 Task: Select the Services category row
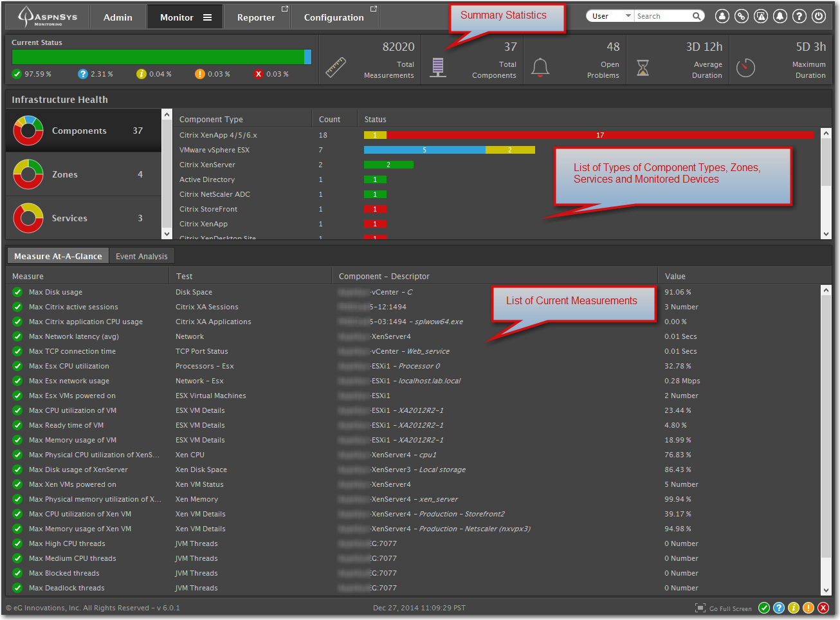click(x=84, y=218)
